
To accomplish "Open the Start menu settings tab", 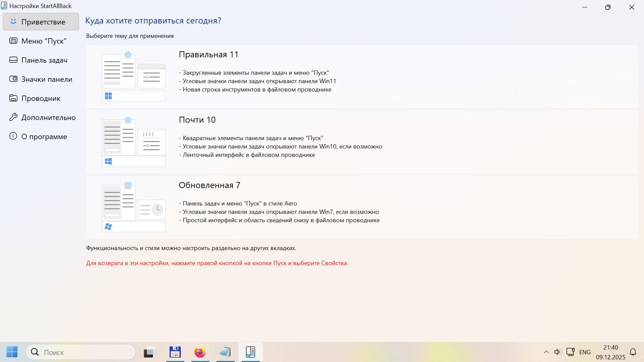I will pyautogui.click(x=44, y=41).
